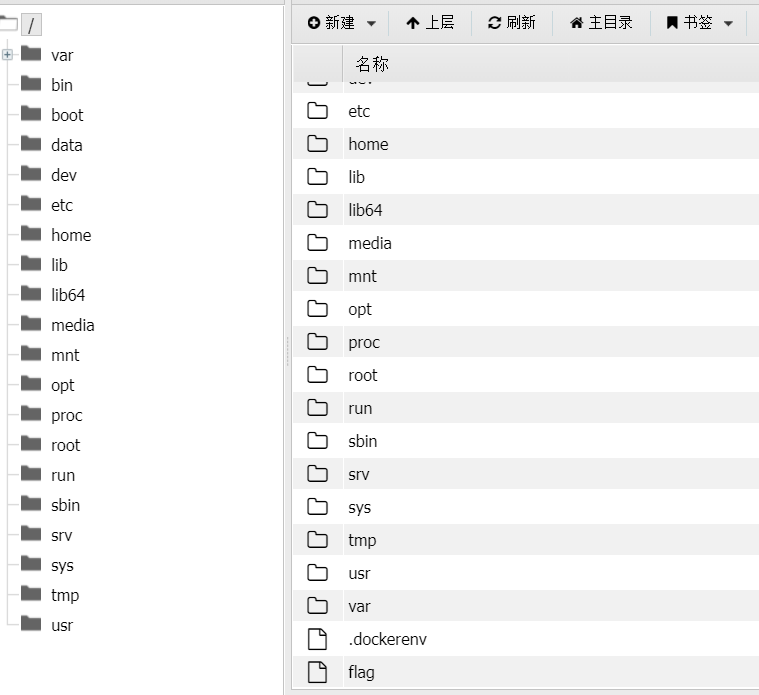The width and height of the screenshot is (759, 695).
Task: Select the flag file name
Action: [x=361, y=673]
